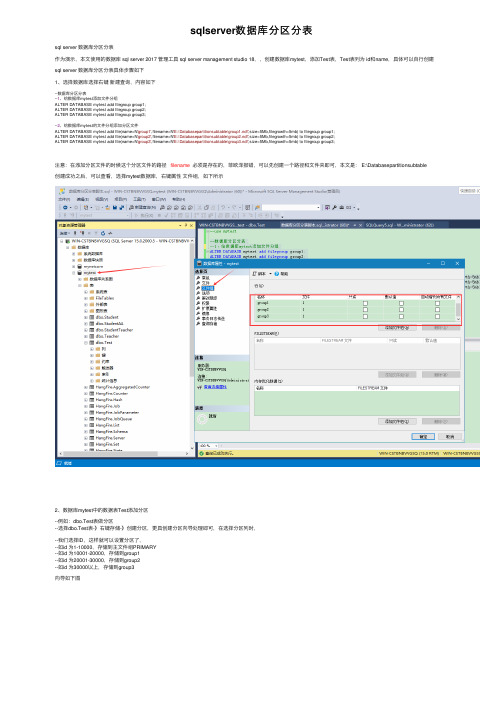Click the Help icon in properties dialog

coord(277,274)
